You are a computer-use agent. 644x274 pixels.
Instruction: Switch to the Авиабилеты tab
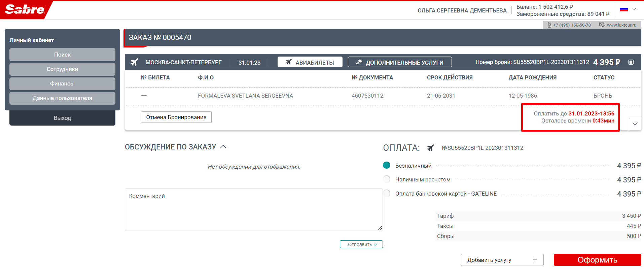310,62
